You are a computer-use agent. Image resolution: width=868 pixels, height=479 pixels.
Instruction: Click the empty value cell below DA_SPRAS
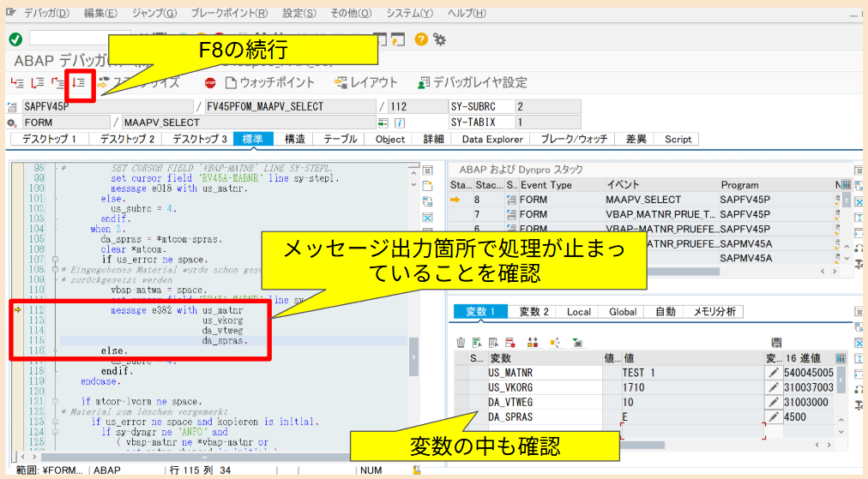click(692, 431)
